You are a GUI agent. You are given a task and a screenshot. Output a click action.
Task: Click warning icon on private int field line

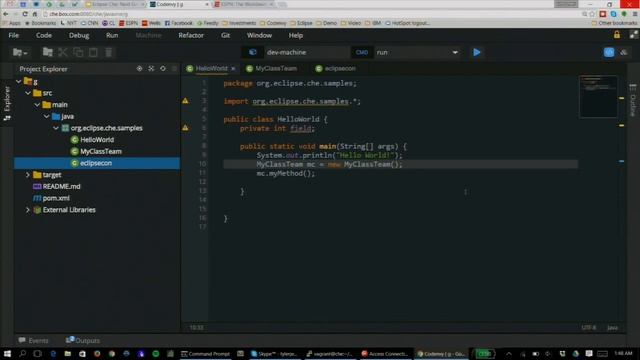coord(185,128)
